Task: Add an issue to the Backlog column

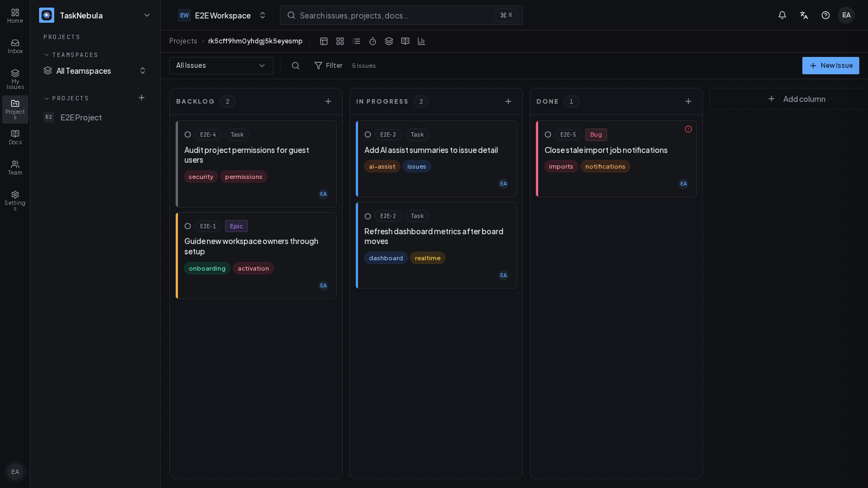Action: (x=328, y=101)
